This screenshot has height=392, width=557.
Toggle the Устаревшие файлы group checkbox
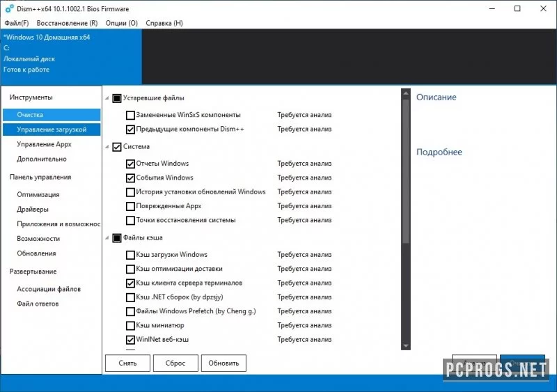[117, 98]
